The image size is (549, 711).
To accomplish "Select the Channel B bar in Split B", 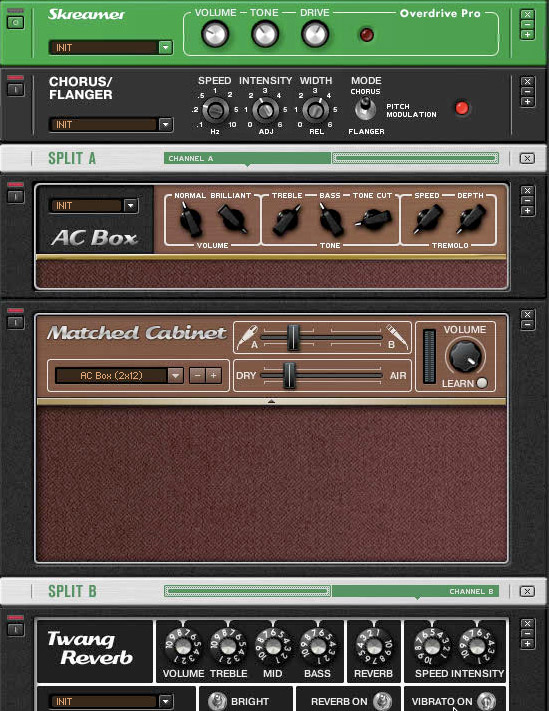I will click(x=415, y=591).
